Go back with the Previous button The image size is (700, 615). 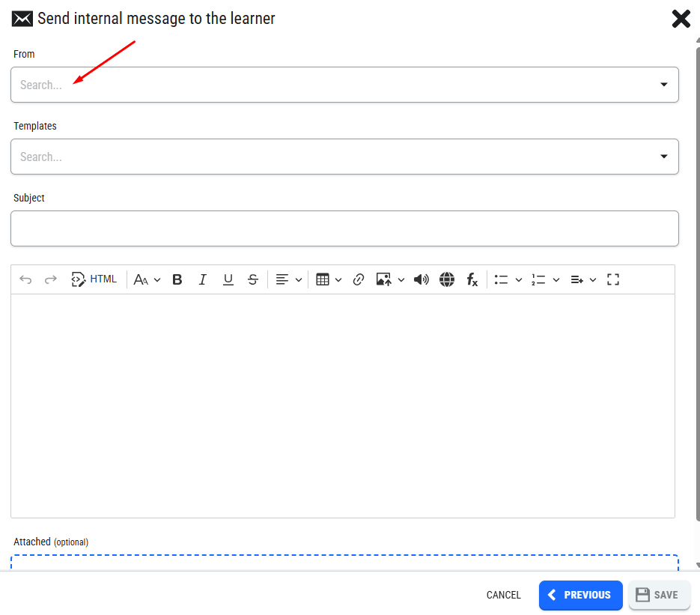(x=580, y=595)
